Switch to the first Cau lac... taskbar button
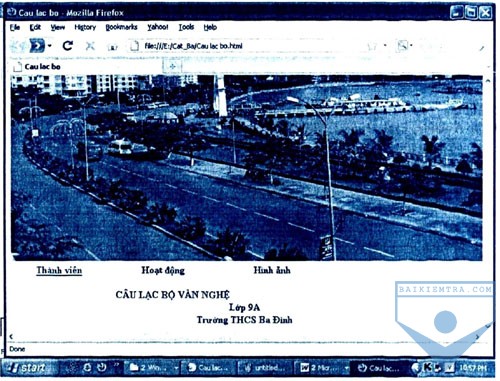 click(x=209, y=368)
